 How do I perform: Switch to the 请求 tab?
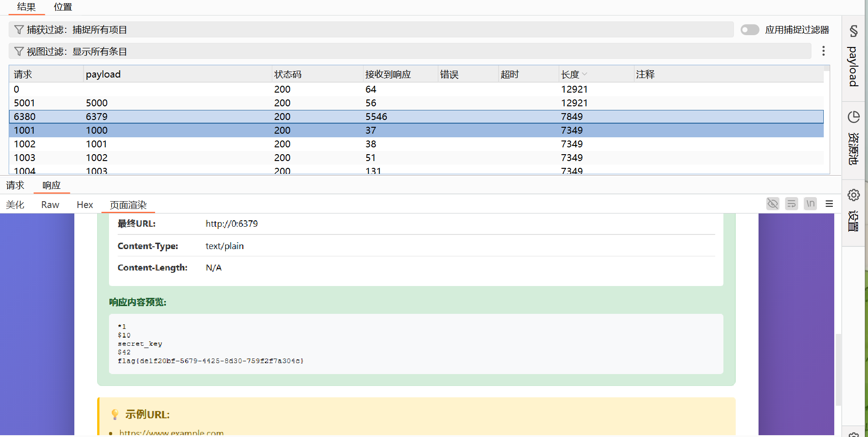pos(15,185)
